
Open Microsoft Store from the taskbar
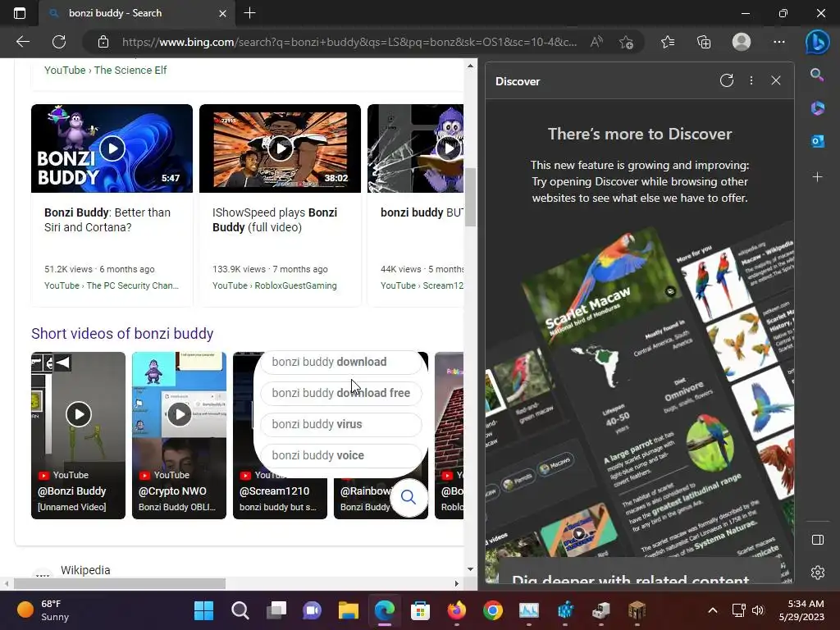(x=421, y=610)
